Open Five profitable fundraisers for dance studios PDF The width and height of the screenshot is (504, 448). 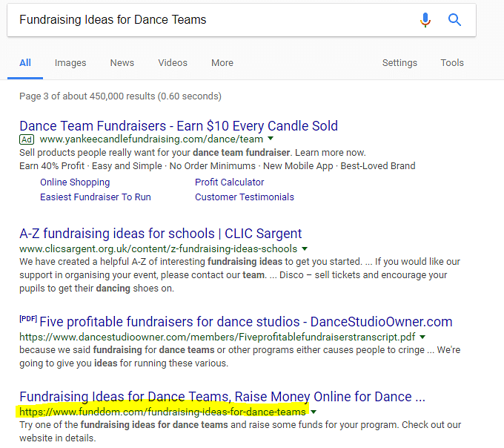coord(246,322)
